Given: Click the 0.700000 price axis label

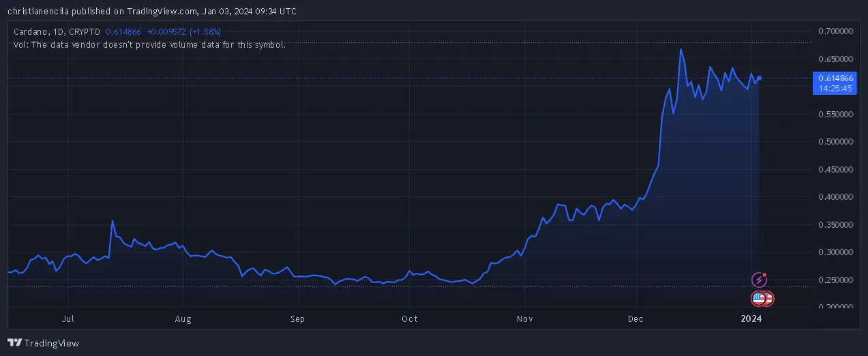Looking at the screenshot, I should click(835, 31).
